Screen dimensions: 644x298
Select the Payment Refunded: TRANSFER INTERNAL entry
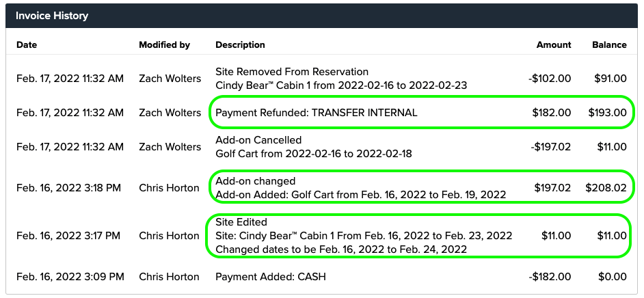[x=316, y=113]
